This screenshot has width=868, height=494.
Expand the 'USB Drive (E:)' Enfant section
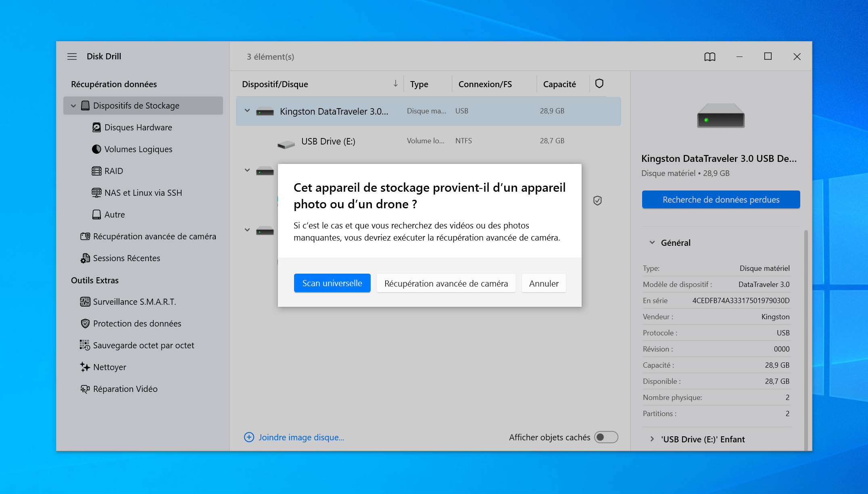(x=652, y=439)
